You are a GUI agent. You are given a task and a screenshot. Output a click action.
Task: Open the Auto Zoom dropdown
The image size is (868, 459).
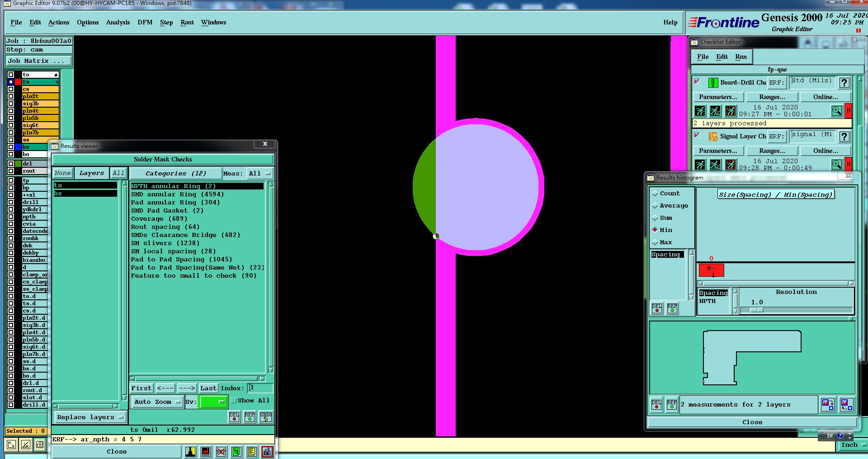(157, 402)
